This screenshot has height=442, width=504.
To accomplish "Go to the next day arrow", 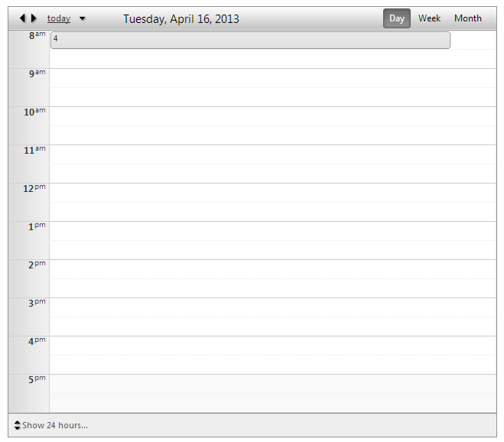I will click(34, 18).
